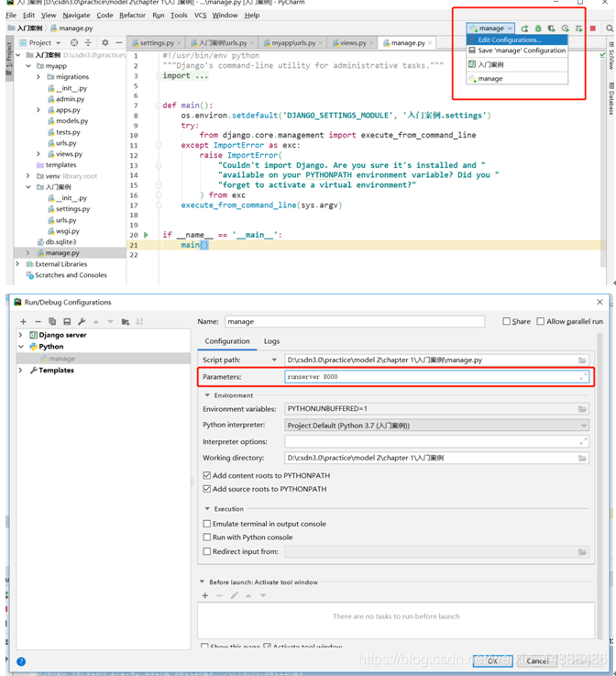Remove configuration with minus icon in dialog
The width and height of the screenshot is (616, 676).
(x=38, y=322)
